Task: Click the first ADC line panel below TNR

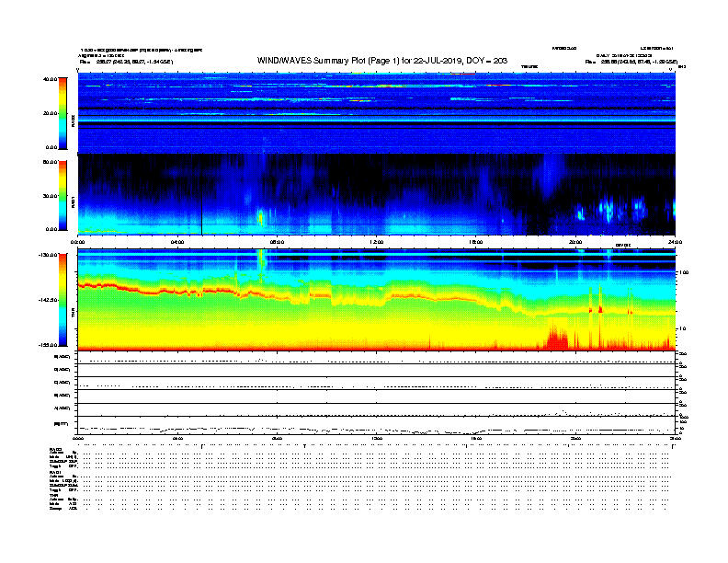Action: point(377,357)
